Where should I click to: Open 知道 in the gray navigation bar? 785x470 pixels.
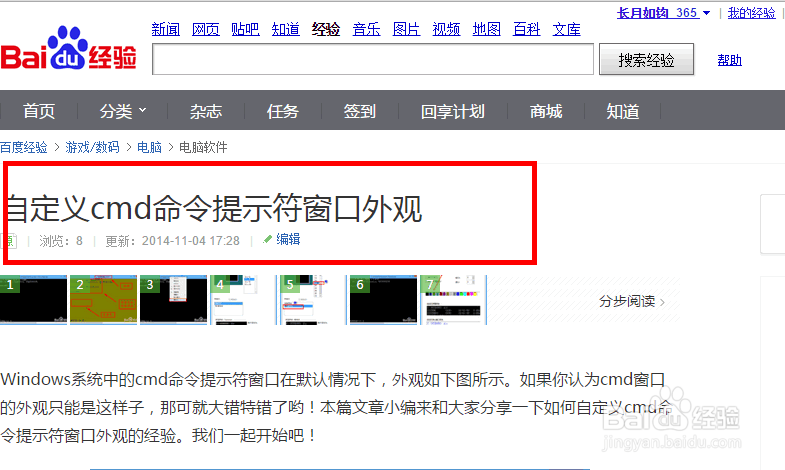[623, 111]
